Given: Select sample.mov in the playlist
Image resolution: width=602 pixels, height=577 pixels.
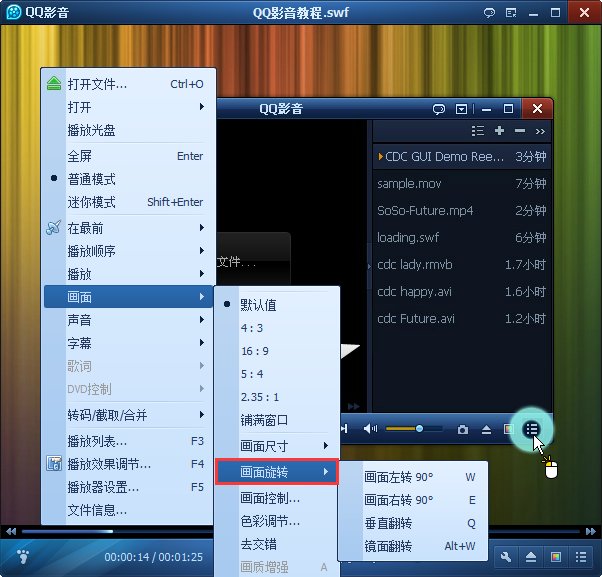Looking at the screenshot, I should coord(462,184).
